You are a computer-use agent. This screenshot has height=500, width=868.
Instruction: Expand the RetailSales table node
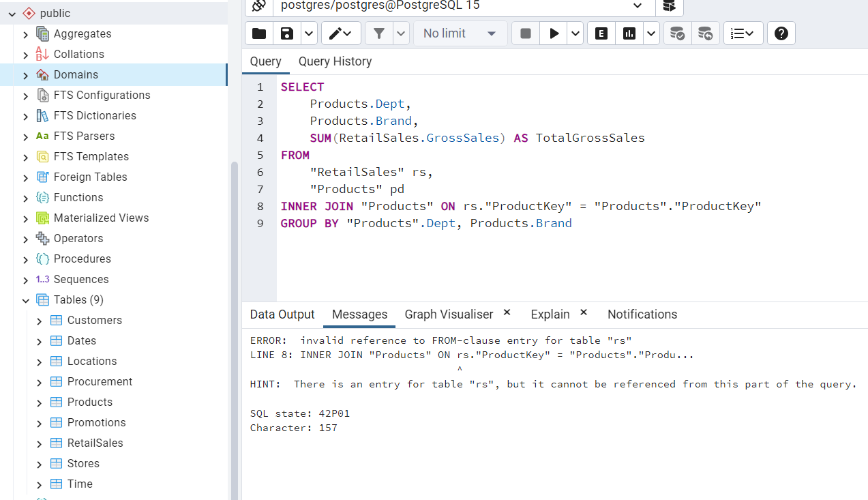pos(39,443)
